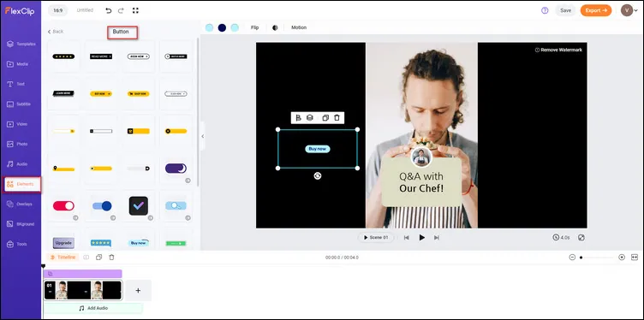Pick the purple checkbox checkmark element
The image size is (644, 320).
[x=139, y=205]
